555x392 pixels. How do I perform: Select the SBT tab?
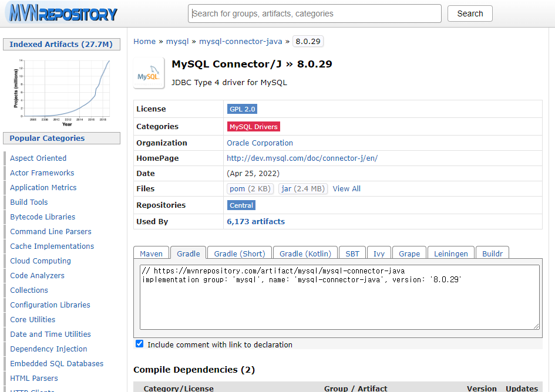352,254
